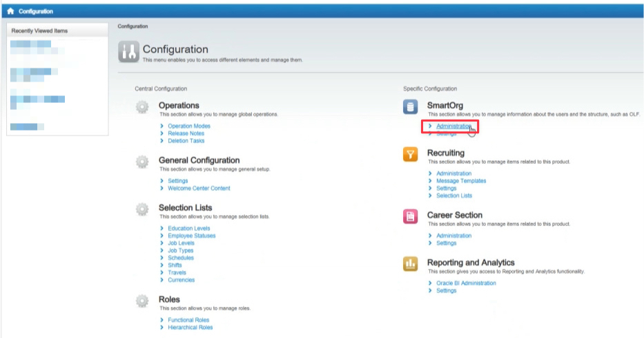Click the Reporting and Analytics heading
The image size is (644, 338).
coord(471,263)
